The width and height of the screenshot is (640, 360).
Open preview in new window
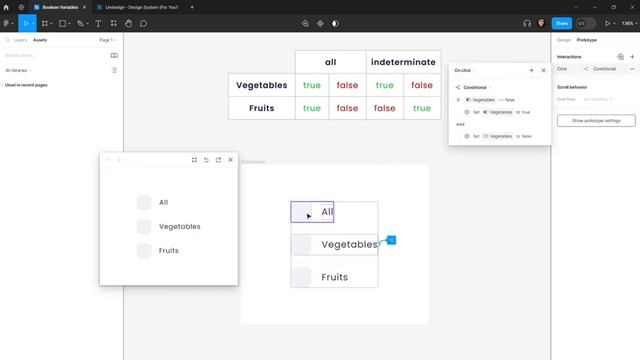tap(218, 160)
